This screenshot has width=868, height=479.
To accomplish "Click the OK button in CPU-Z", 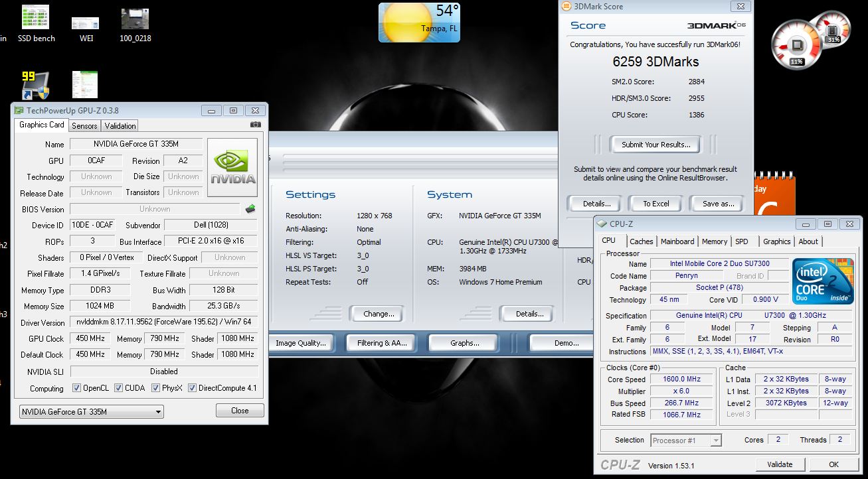I will pos(833,464).
